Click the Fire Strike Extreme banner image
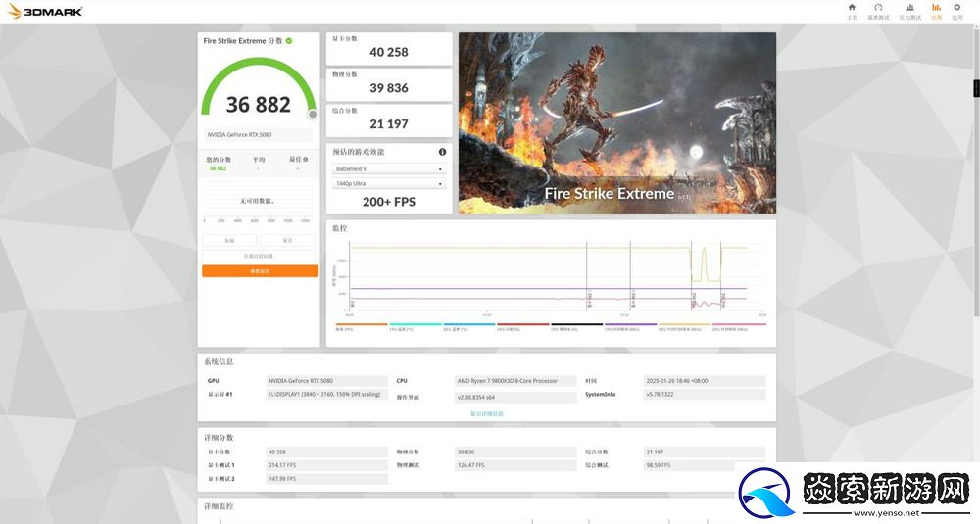The width and height of the screenshot is (980, 524). 616,122
